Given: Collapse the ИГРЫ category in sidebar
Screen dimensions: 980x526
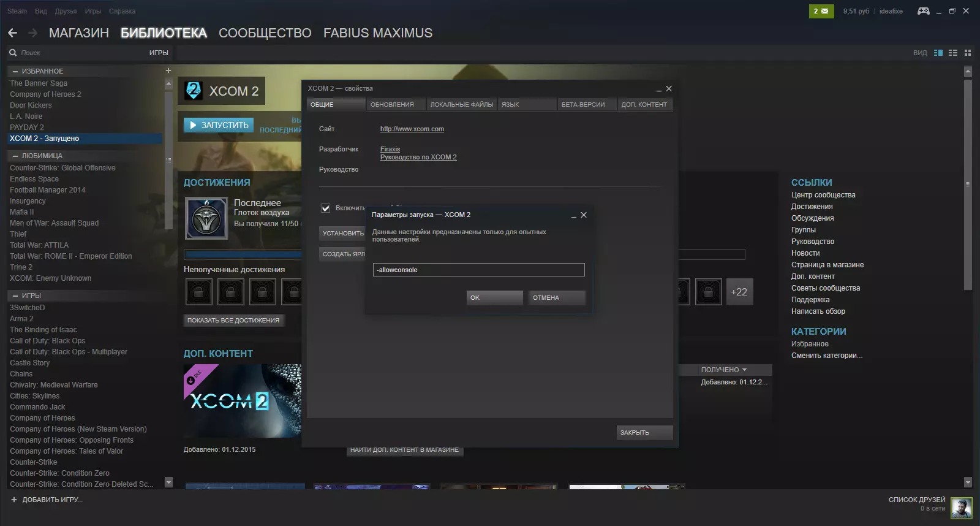Looking at the screenshot, I should pyautogui.click(x=15, y=295).
